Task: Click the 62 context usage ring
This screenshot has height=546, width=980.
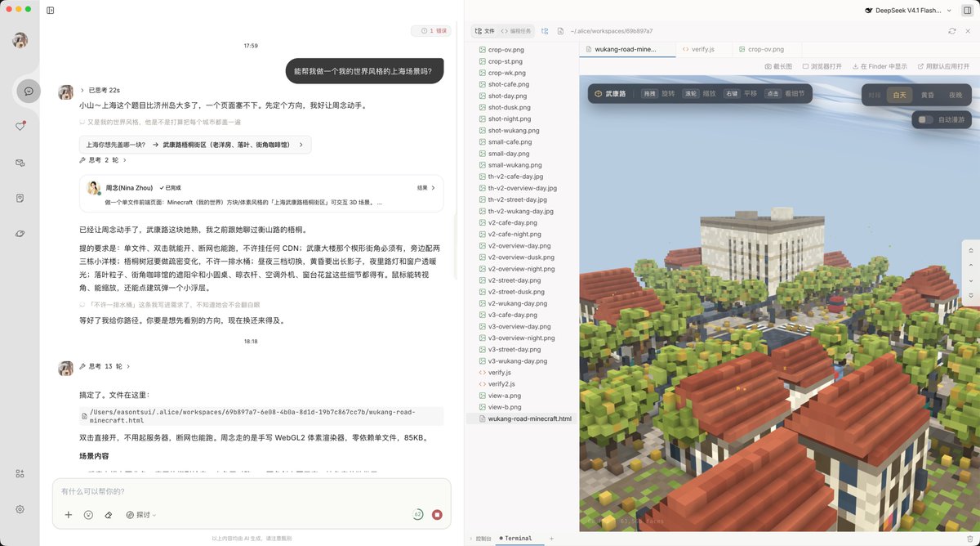Action: pyautogui.click(x=418, y=515)
